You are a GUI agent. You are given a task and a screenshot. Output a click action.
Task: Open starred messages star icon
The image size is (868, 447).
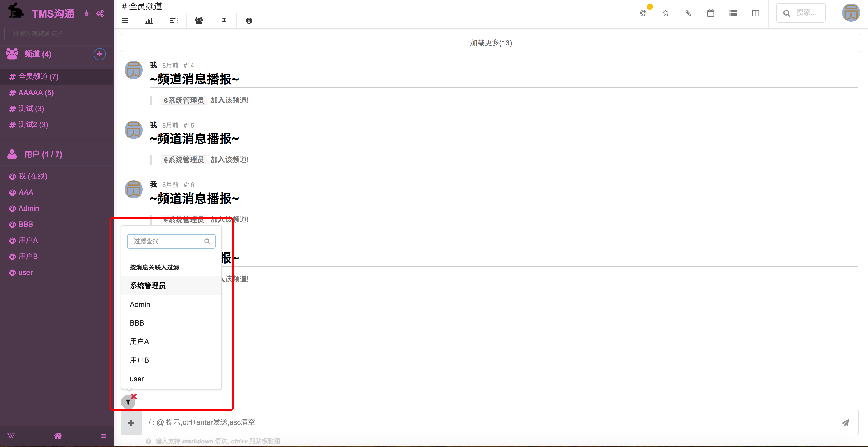[x=666, y=13]
